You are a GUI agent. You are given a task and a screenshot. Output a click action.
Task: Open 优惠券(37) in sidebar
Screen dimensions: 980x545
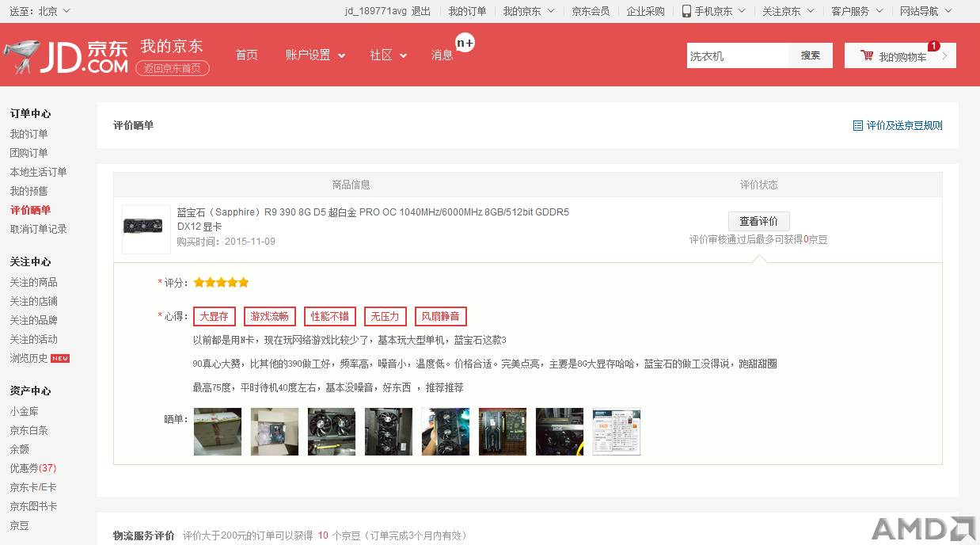33,468
